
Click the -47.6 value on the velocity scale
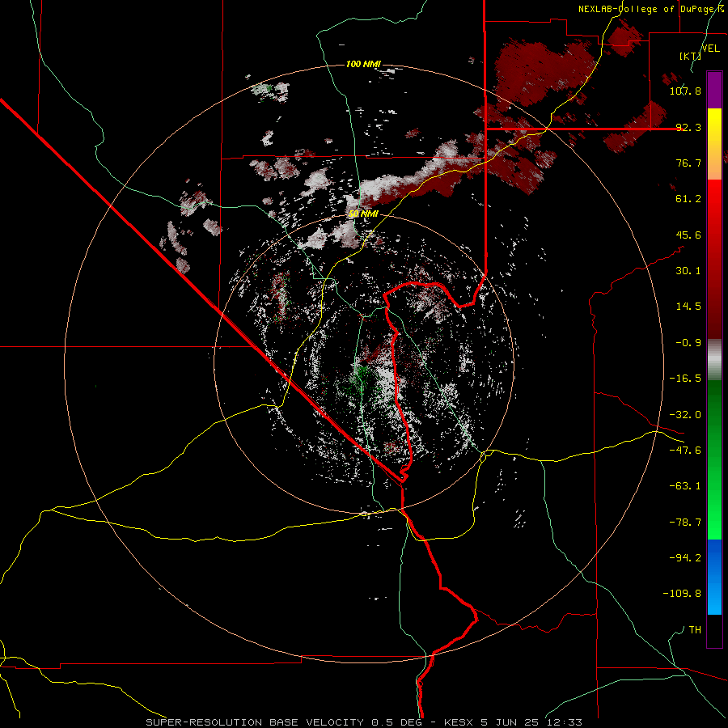point(685,451)
